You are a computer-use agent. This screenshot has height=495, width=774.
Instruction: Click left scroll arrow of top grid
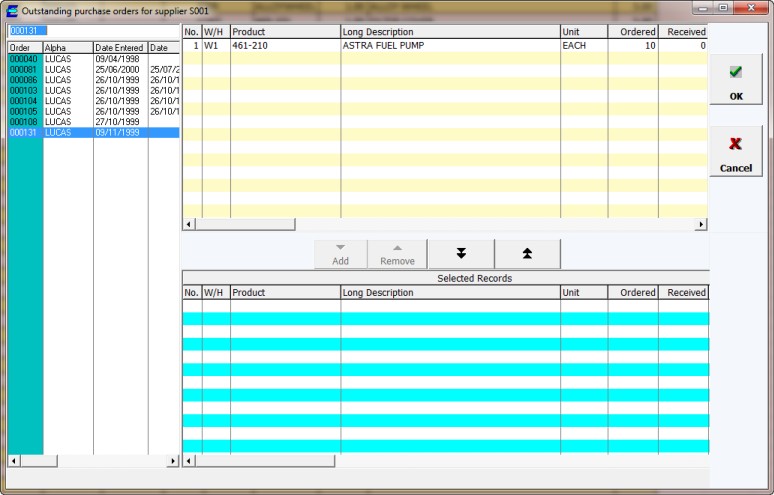[x=189, y=225]
